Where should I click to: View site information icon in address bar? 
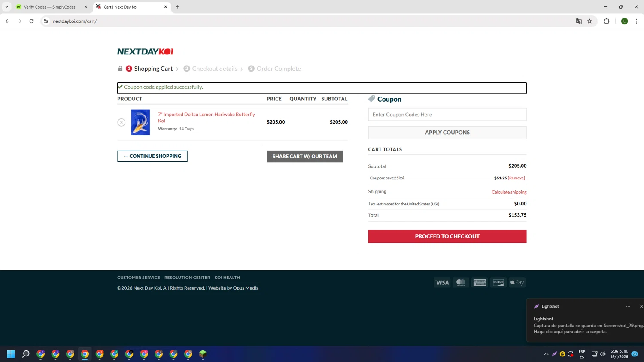[x=46, y=21]
